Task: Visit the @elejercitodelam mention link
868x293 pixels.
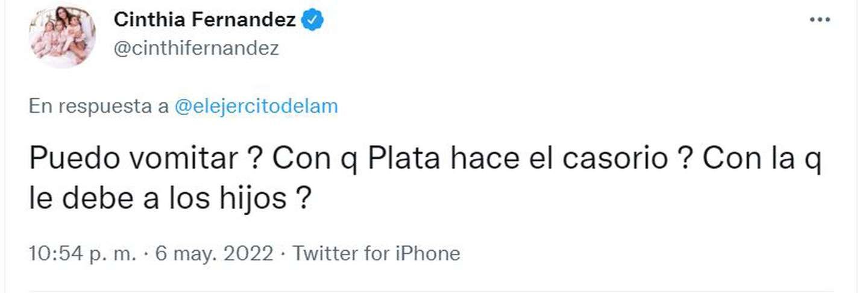Action: [x=256, y=107]
